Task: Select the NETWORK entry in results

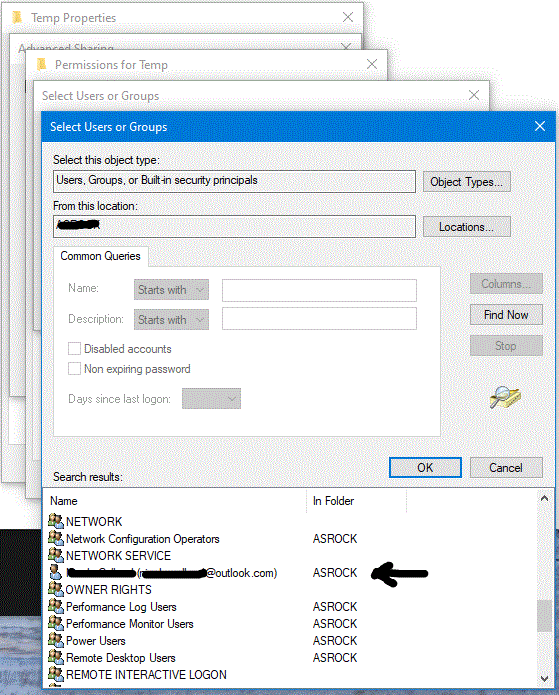Action: (94, 522)
